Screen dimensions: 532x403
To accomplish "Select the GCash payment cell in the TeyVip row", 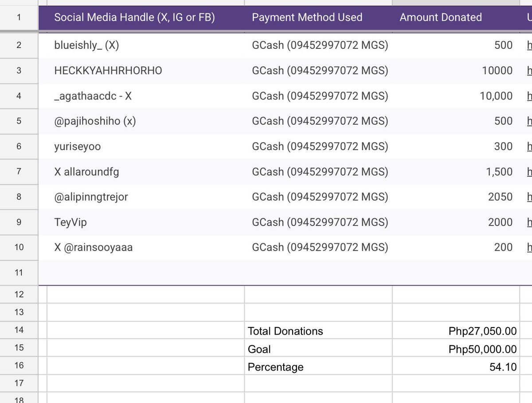I will coord(318,222).
